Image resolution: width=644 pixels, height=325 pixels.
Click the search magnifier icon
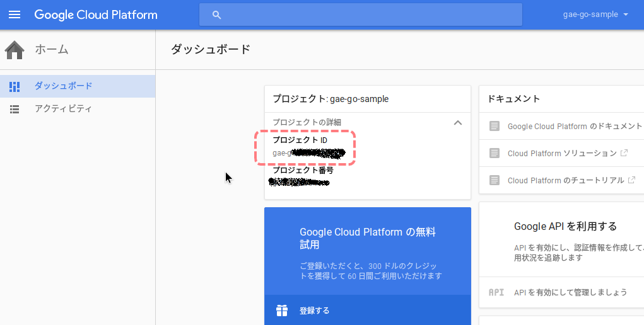point(217,14)
